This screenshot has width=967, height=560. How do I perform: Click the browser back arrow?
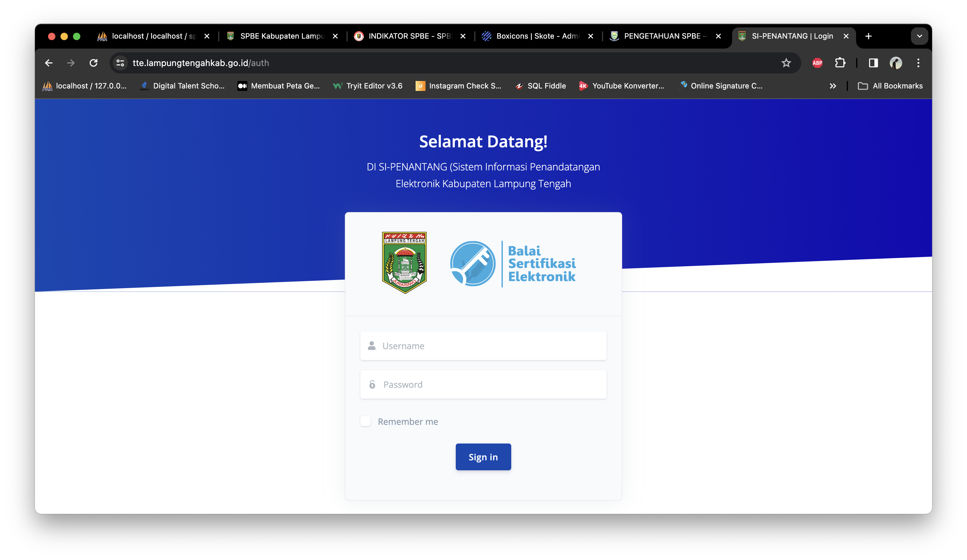point(49,63)
